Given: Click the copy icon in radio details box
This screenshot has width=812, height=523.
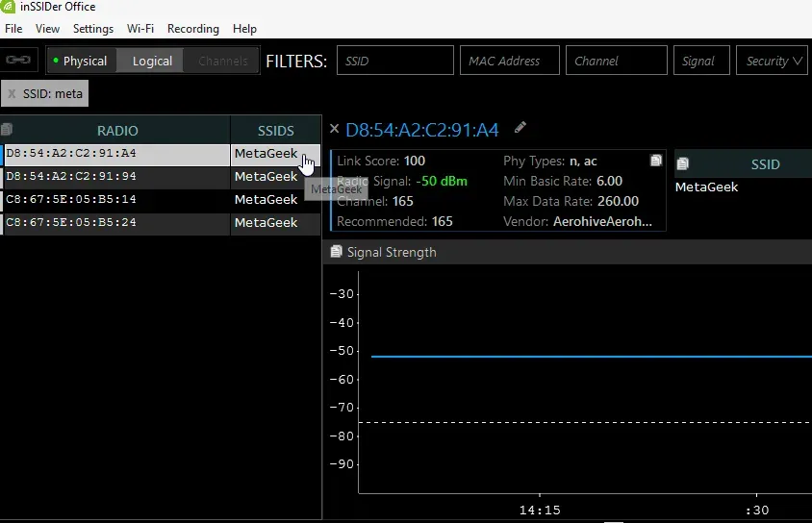Looking at the screenshot, I should coord(656,161).
